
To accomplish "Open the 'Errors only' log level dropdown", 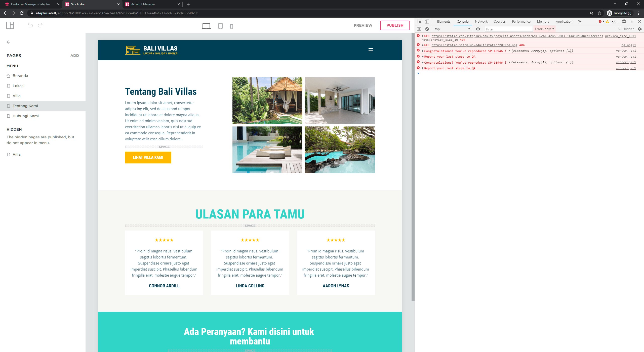I will click(x=544, y=29).
